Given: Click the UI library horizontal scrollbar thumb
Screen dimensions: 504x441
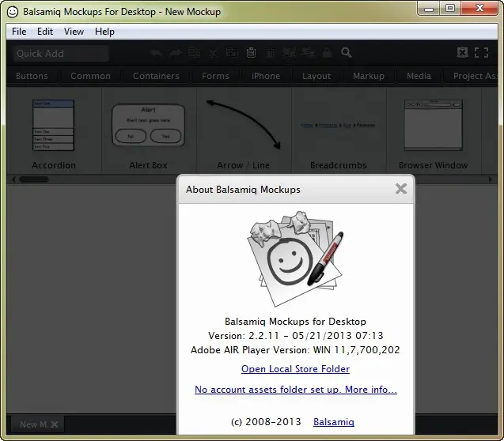Looking at the screenshot, I should pos(34,179).
